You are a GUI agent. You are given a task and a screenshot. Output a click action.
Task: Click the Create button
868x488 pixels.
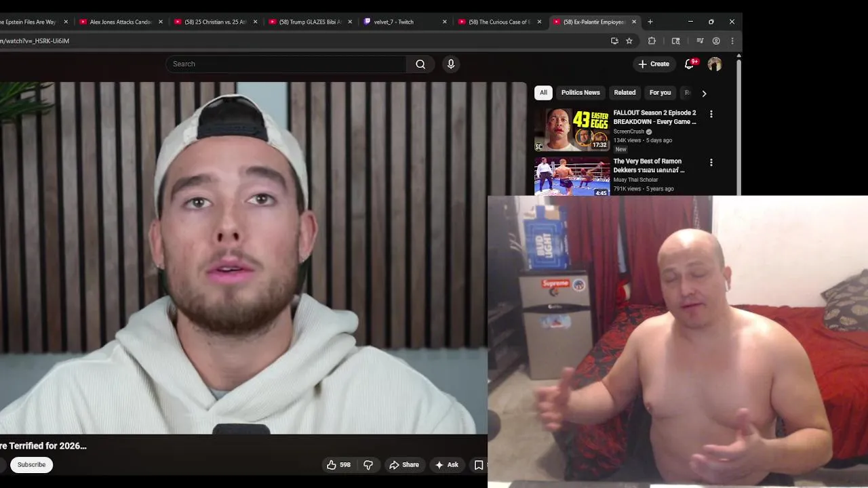coord(654,64)
